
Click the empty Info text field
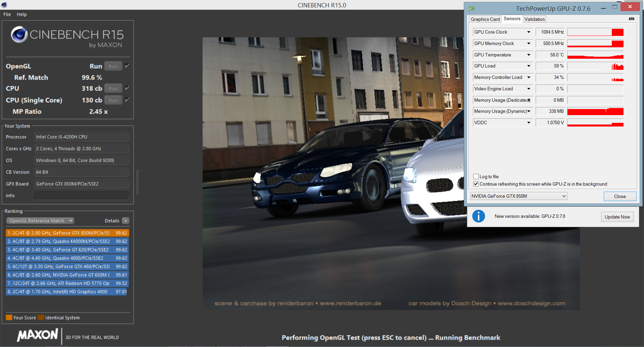(82, 196)
